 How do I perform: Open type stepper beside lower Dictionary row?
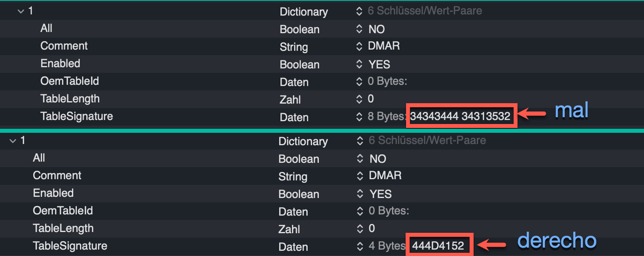[360, 141]
